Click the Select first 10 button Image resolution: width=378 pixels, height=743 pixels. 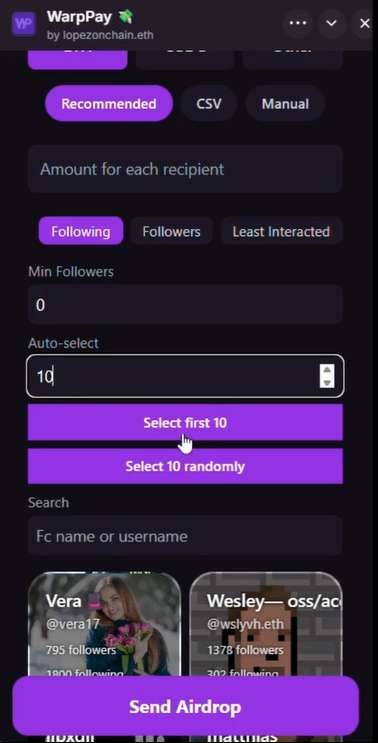185,422
